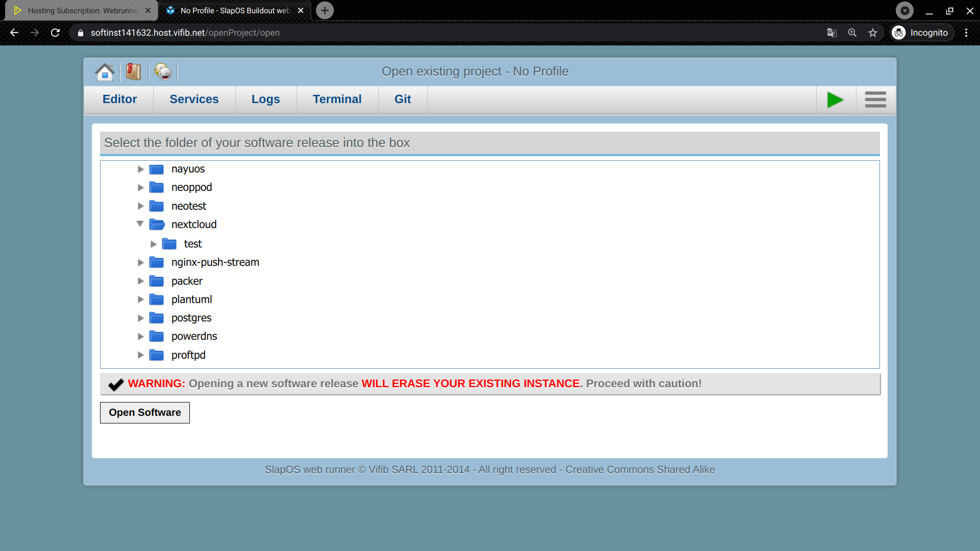The width and height of the screenshot is (980, 551).
Task: Click the test subfolder icon
Action: pos(169,244)
